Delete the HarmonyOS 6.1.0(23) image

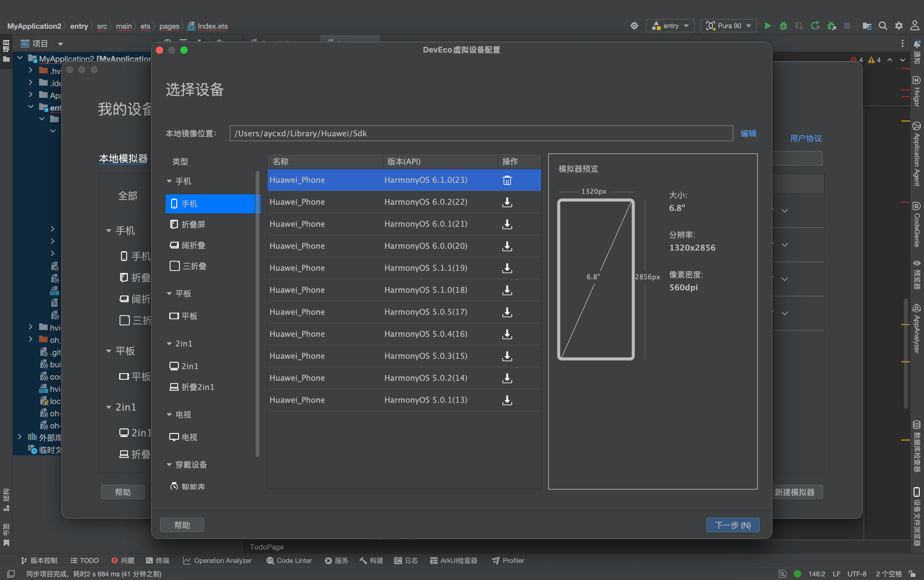[507, 180]
